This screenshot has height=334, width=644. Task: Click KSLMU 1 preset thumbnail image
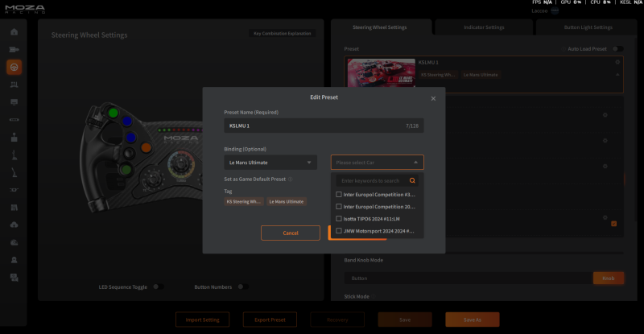tap(381, 72)
